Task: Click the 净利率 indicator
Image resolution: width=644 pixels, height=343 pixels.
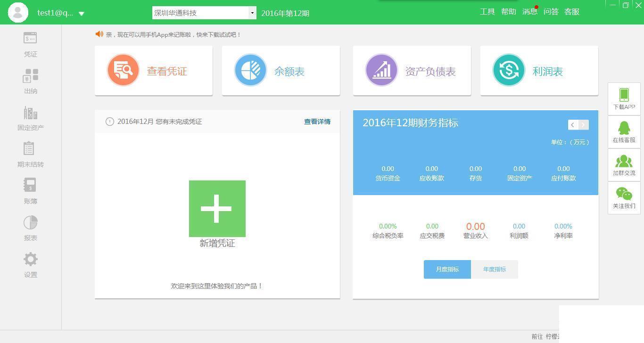Action: click(x=563, y=231)
